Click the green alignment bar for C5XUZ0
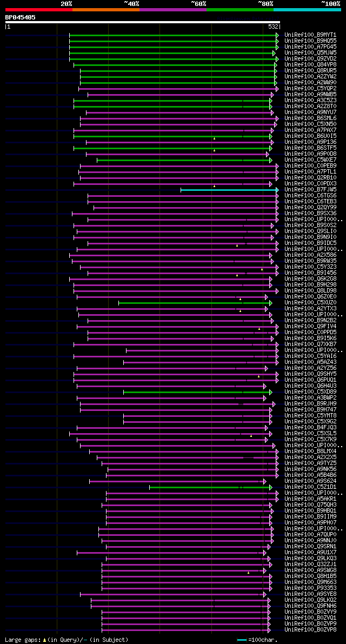The height and width of the screenshot is (644, 346). (x=194, y=303)
